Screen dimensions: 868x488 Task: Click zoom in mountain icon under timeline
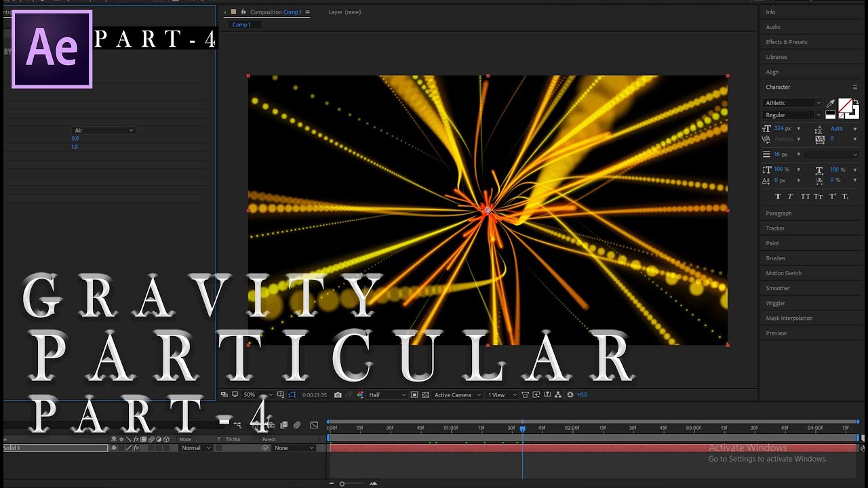coord(374,483)
